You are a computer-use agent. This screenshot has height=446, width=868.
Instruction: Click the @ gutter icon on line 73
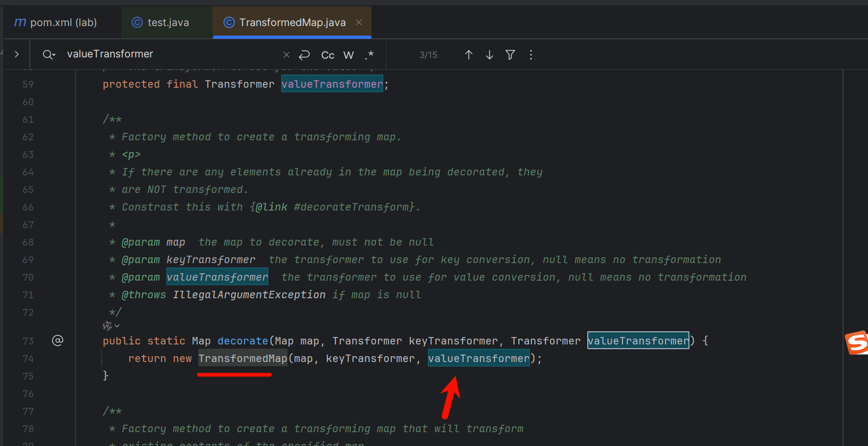[x=57, y=341]
